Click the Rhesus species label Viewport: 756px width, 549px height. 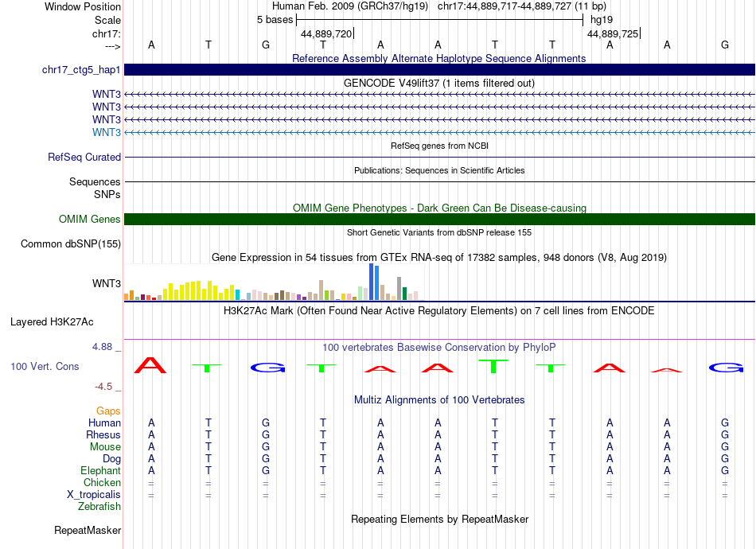pyautogui.click(x=103, y=434)
